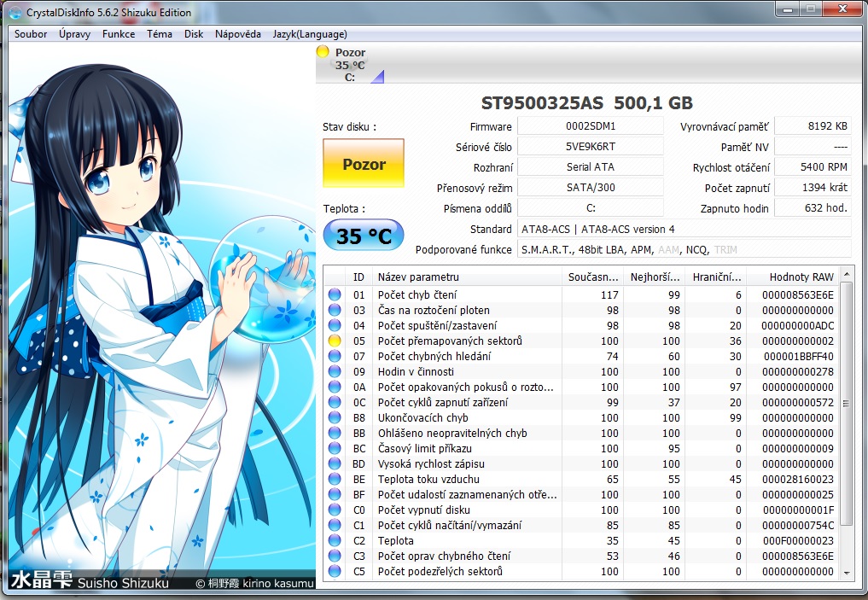
Task: Click the status icon for Počet cyklů zapnutí zařízení
Action: tap(335, 402)
